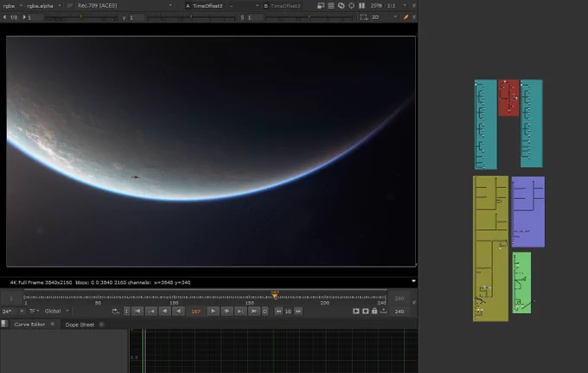The height and width of the screenshot is (373, 588).
Task: Click the bounce export icon next to lock
Action: (x=384, y=311)
